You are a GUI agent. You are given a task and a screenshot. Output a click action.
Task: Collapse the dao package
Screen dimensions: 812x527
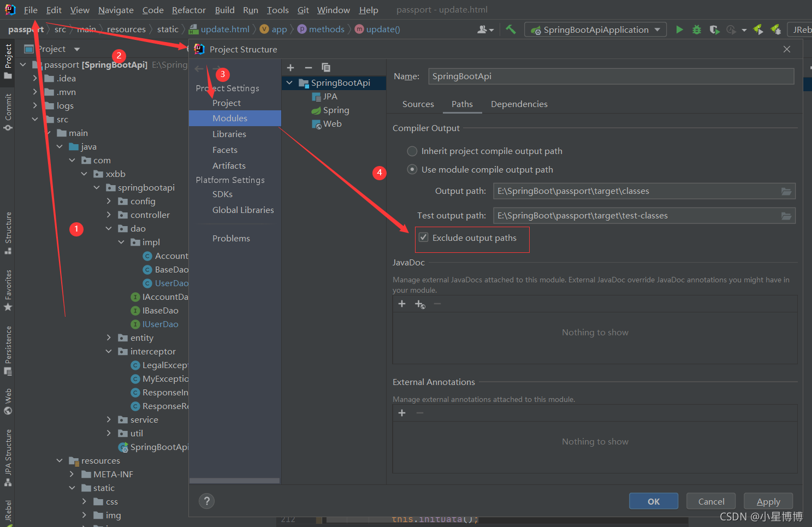point(109,229)
